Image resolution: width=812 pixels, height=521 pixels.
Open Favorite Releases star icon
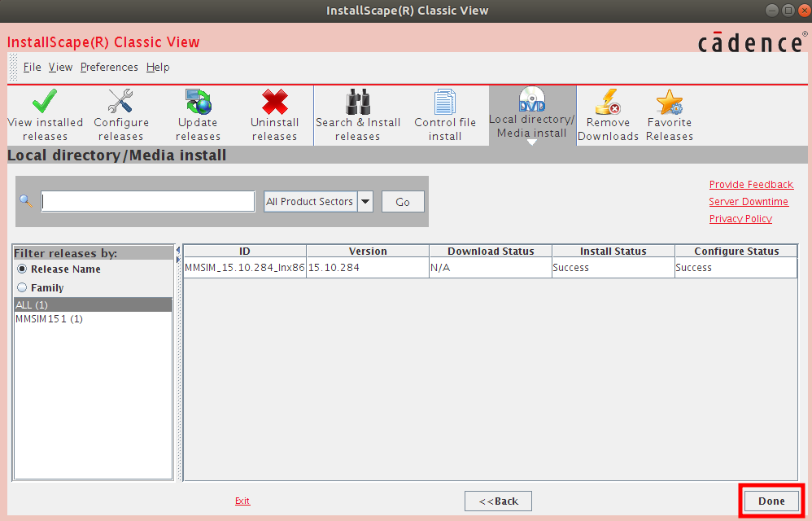[x=669, y=116]
